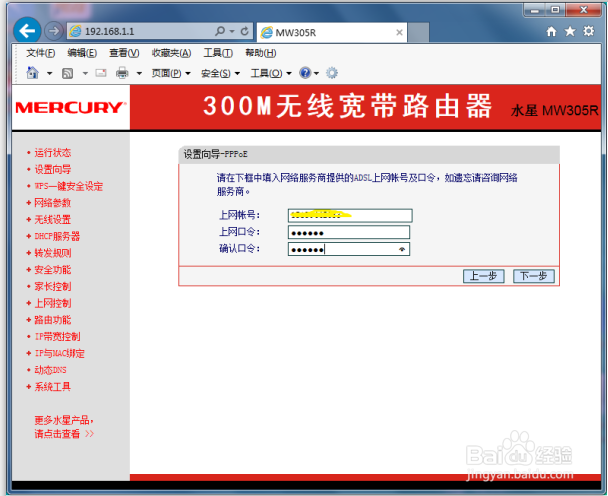
Task: Expand 网络参数 sidebar section
Action: 52,202
